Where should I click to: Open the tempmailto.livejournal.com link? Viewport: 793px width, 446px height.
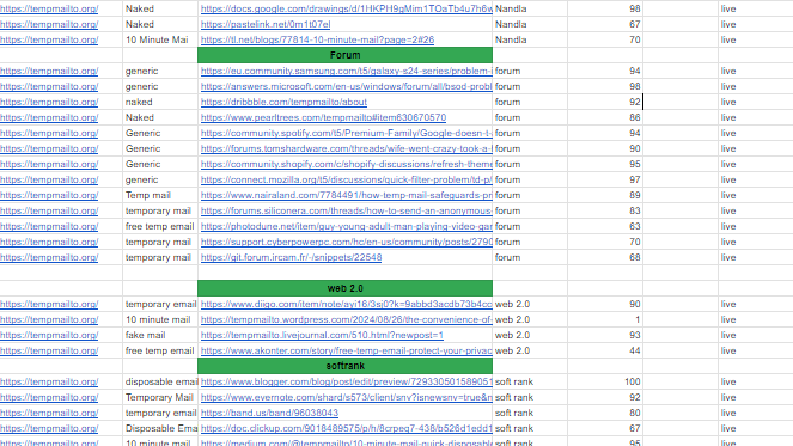(x=322, y=335)
